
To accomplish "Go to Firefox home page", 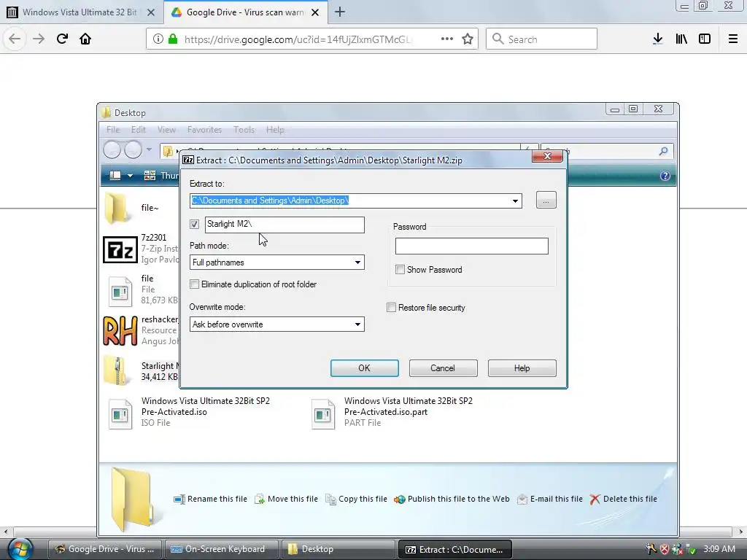I will coord(85,39).
